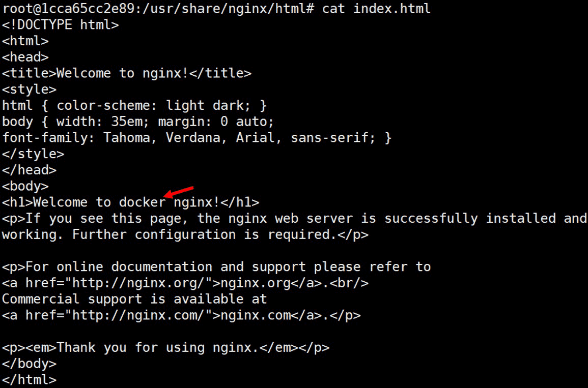Click the "color-scheme: light dark" CSS line
588x388 pixels.
click(x=134, y=106)
